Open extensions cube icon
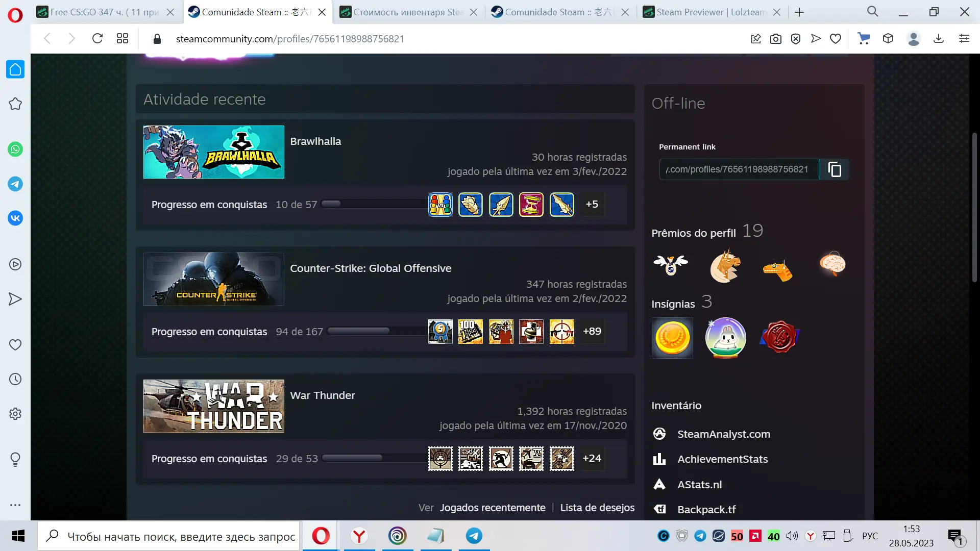This screenshot has height=551, width=980. [888, 39]
